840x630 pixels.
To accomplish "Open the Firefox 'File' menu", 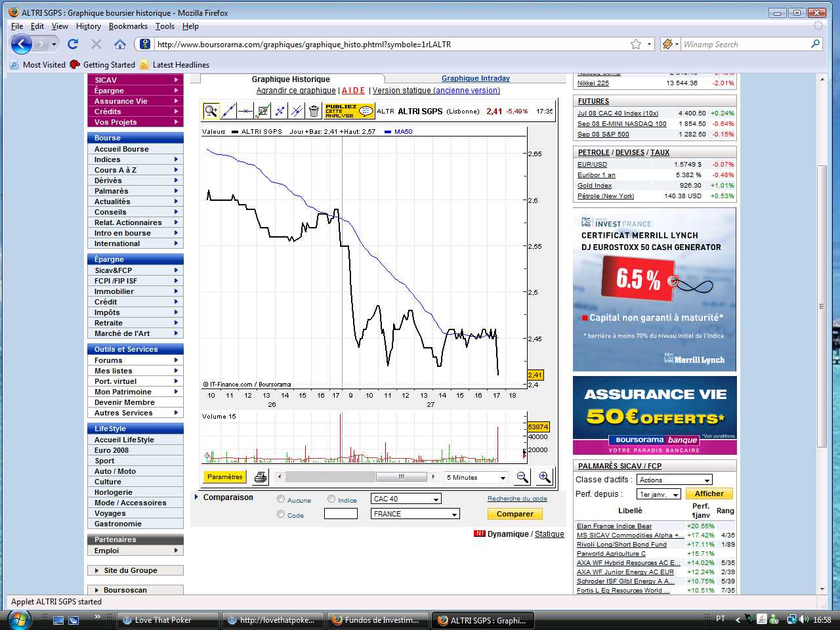I will 17,26.
